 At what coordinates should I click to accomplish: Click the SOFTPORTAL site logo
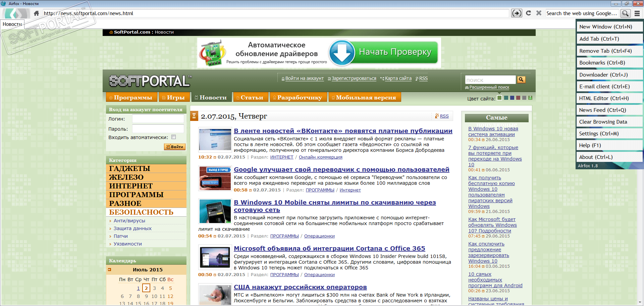click(x=150, y=81)
